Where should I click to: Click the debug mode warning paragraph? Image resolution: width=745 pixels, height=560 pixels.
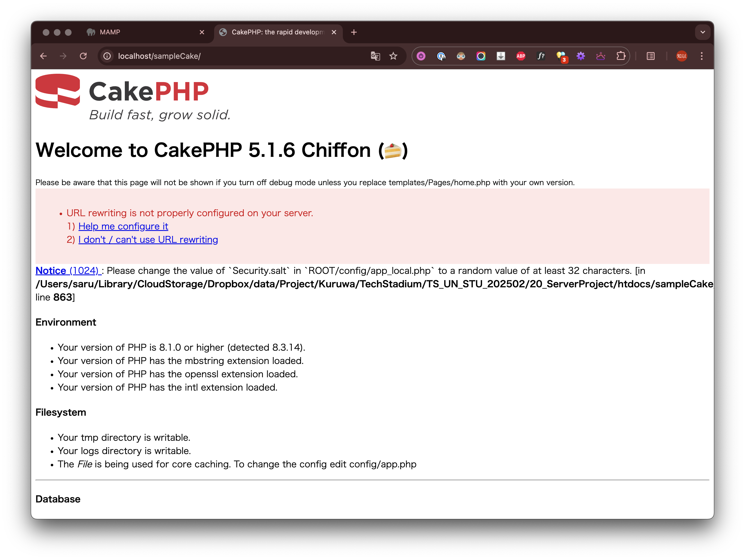pos(305,182)
